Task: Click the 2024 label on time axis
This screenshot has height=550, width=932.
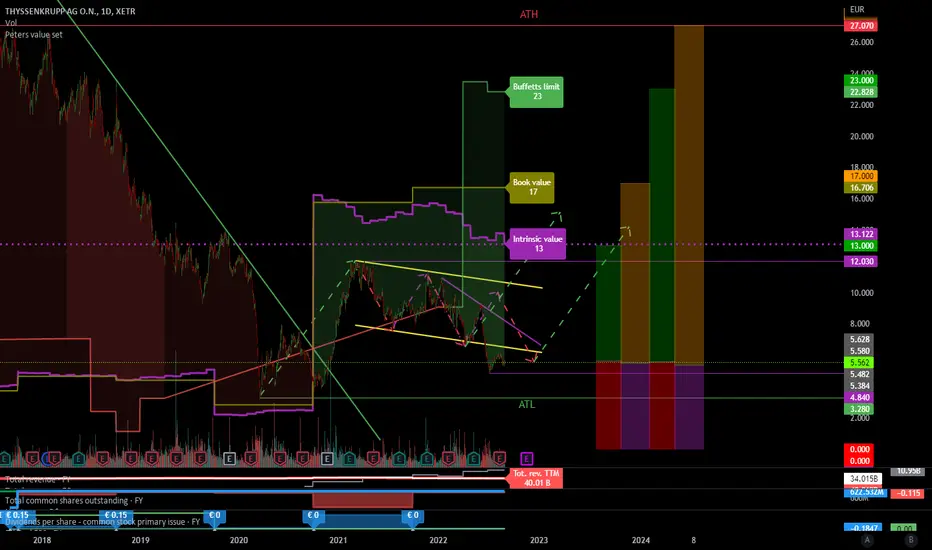Action: [640, 540]
